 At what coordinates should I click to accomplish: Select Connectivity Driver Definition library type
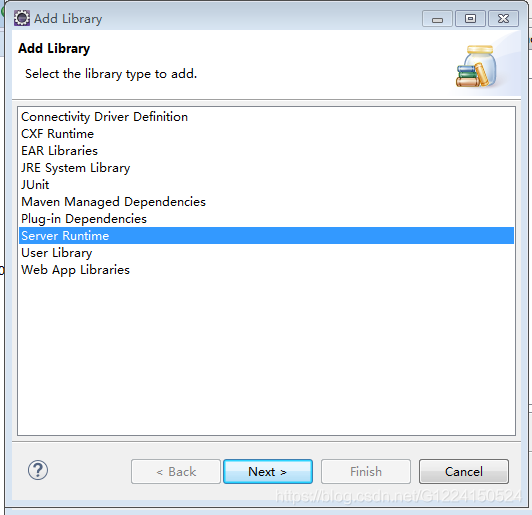pos(266,117)
